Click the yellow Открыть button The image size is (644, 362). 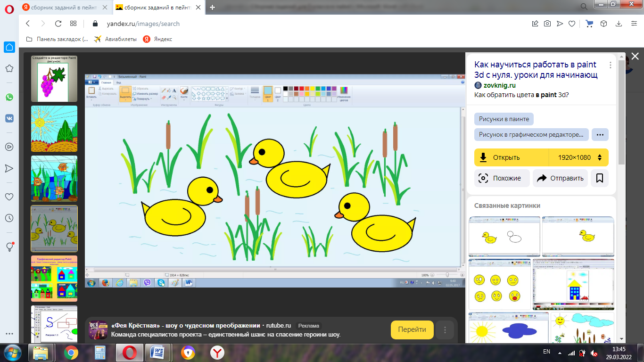(512, 157)
